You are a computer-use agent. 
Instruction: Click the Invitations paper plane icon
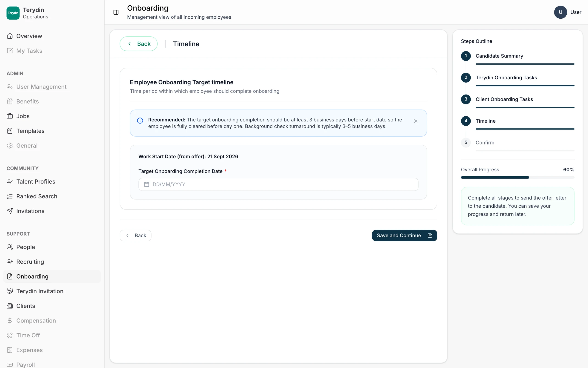(10, 211)
